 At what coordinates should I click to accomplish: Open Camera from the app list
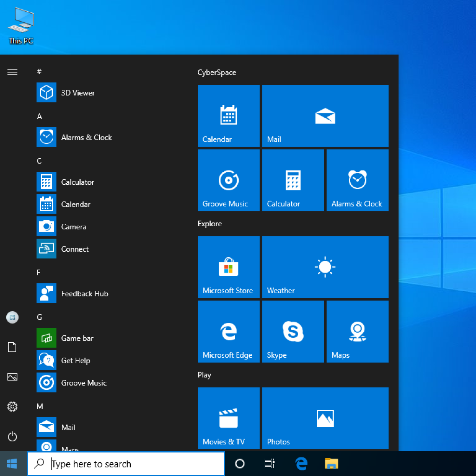click(74, 227)
